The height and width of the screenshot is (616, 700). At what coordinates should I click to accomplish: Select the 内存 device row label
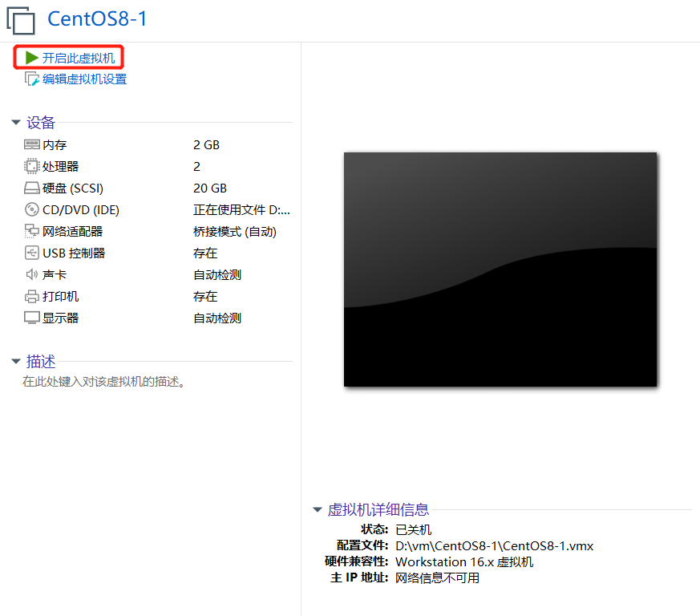click(55, 144)
